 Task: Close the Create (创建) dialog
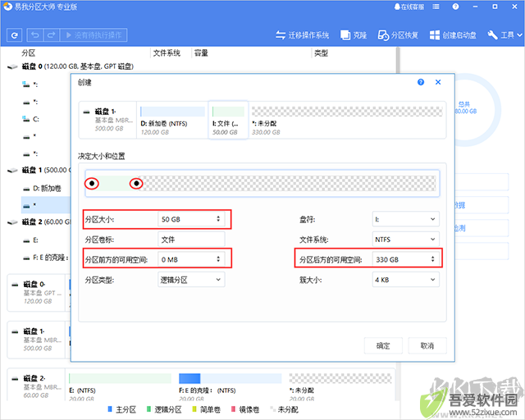(438, 82)
